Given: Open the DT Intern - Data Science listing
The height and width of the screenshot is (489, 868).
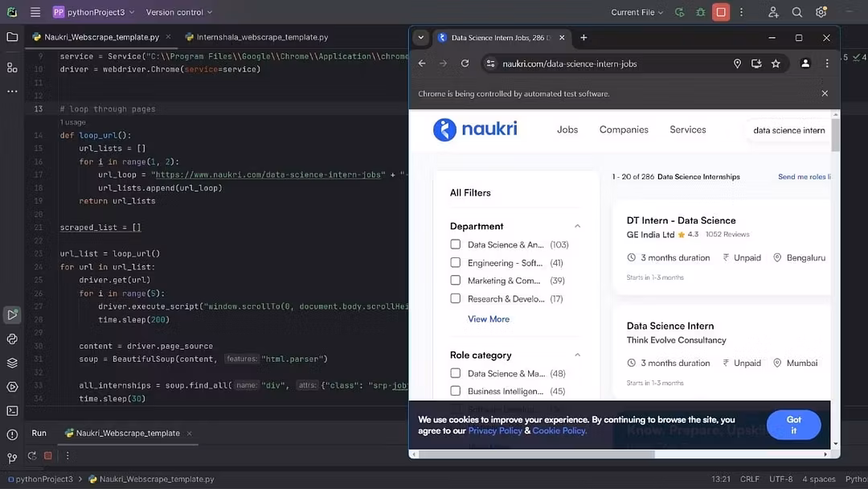Looking at the screenshot, I should click(x=681, y=220).
